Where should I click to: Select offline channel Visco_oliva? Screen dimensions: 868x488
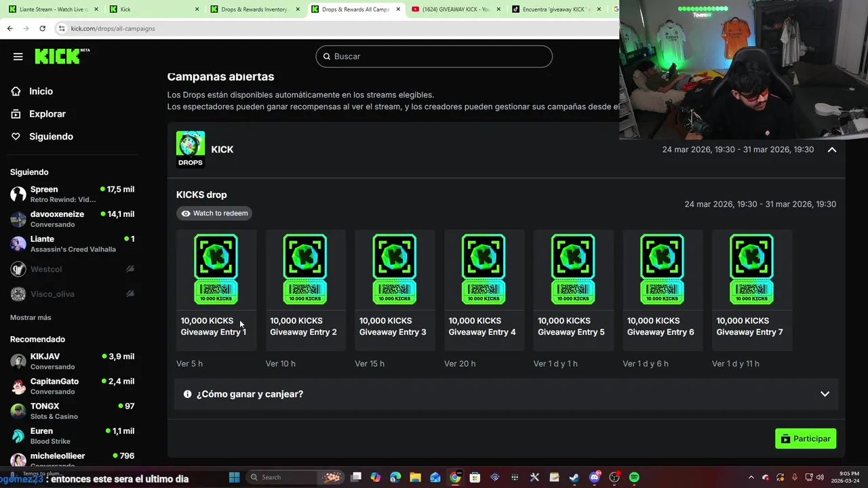[x=72, y=294]
